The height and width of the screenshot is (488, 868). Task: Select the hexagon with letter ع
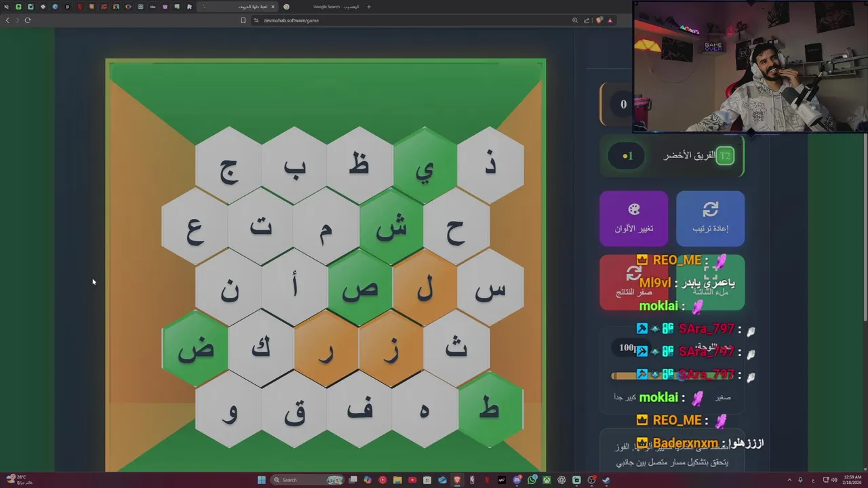click(196, 226)
